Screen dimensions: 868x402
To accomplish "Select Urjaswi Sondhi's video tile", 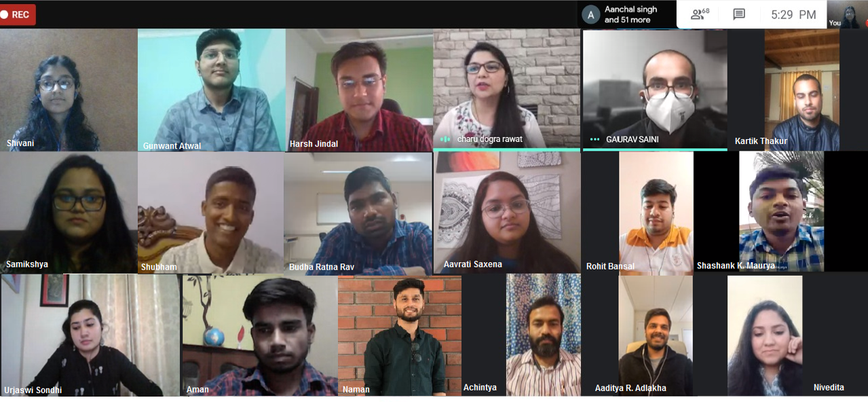I will 90,335.
